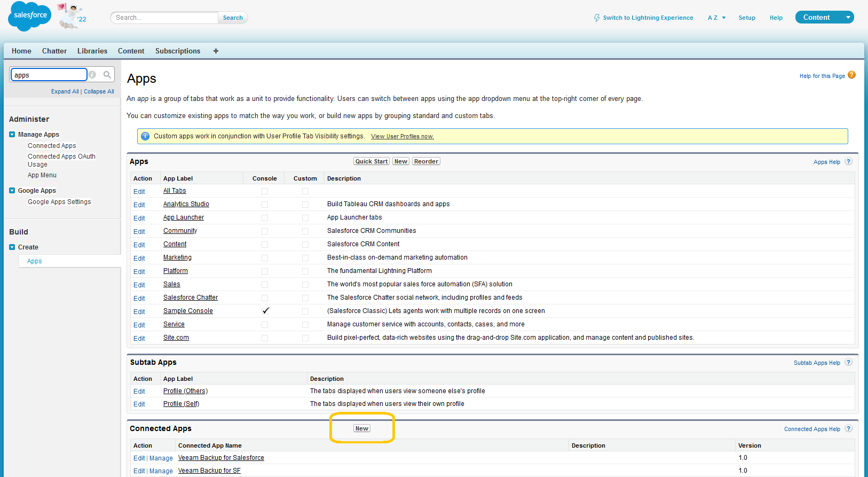Click the Help for this Page link
The image size is (868, 477).
822,76
